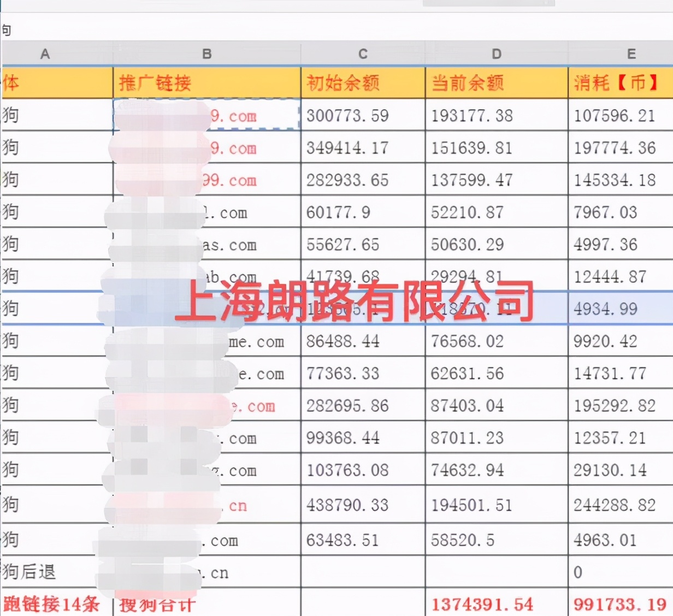Click the empty cell showing 0
Screen dimensions: 673x616
(x=577, y=572)
